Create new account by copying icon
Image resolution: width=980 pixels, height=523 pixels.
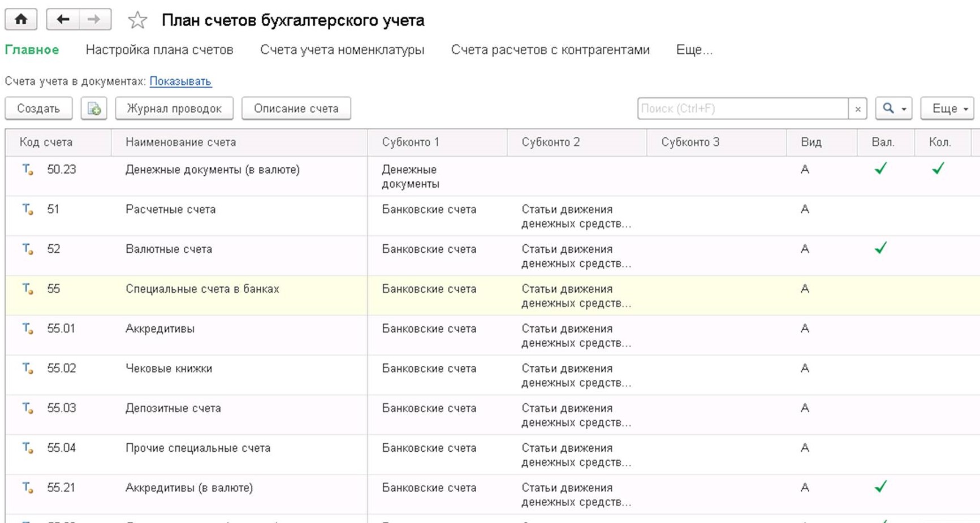94,109
